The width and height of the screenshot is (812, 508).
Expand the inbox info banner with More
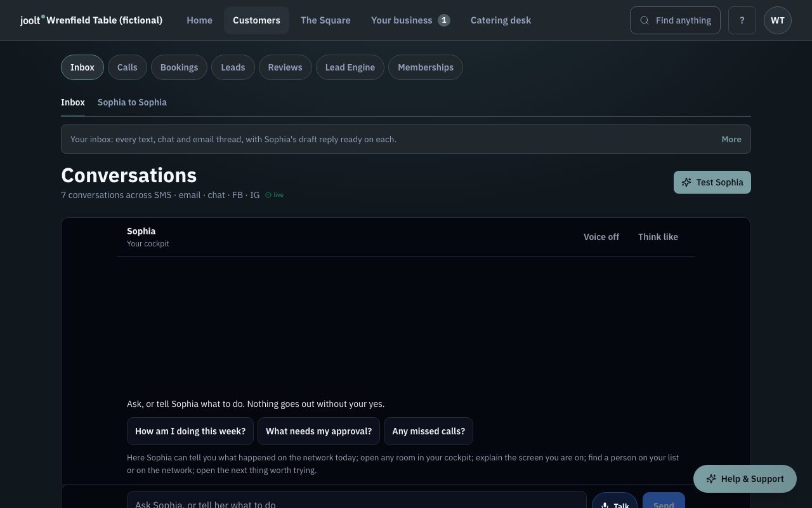point(731,139)
